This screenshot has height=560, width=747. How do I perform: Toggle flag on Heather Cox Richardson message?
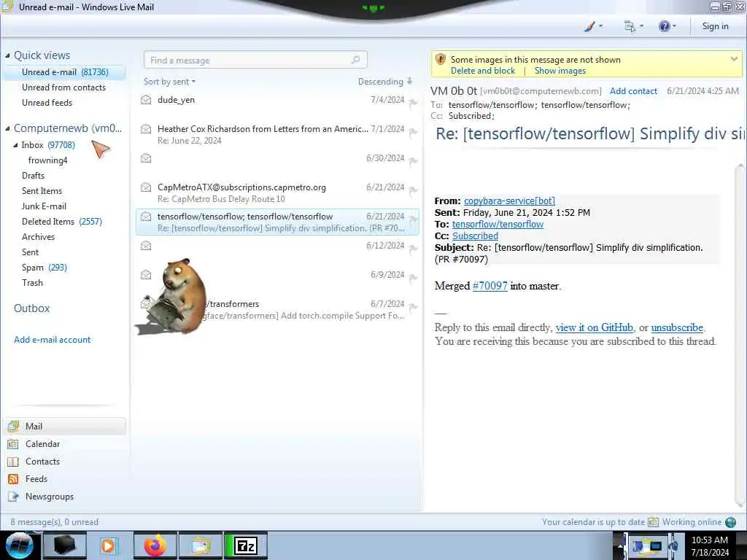pyautogui.click(x=413, y=132)
